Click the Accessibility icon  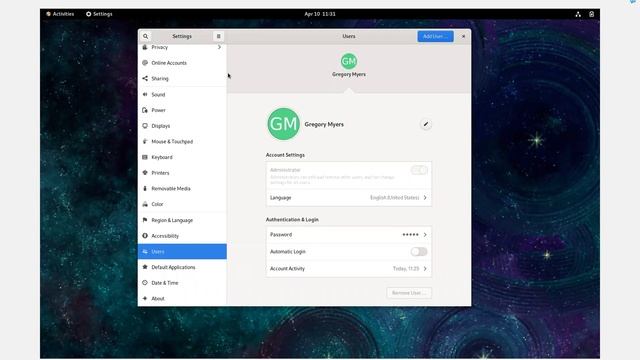pos(145,236)
